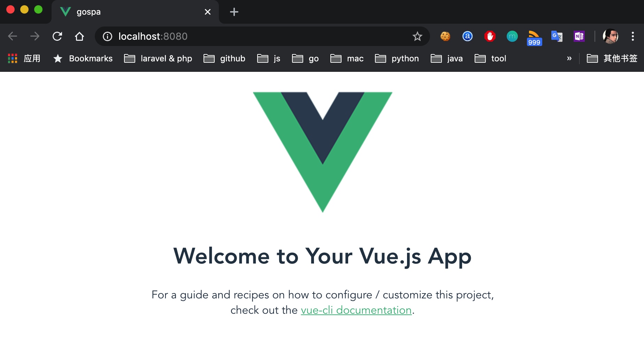Reload the localhost page
Screen dimensions: 644x343
point(57,36)
